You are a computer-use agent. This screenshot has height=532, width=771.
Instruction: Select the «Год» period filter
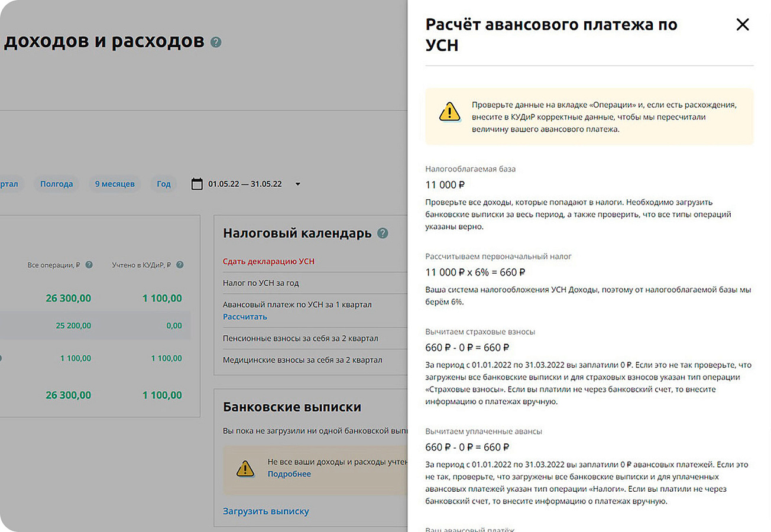tap(164, 184)
